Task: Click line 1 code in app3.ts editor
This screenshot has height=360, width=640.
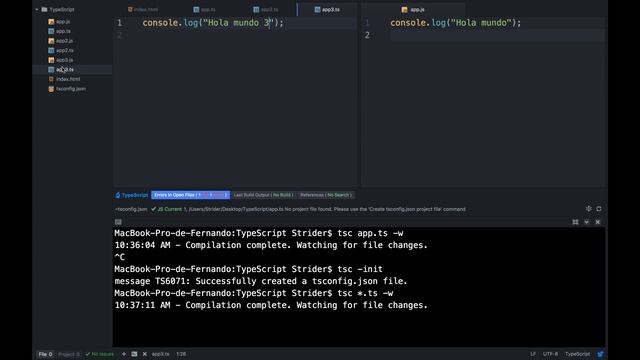Action: 213,23
